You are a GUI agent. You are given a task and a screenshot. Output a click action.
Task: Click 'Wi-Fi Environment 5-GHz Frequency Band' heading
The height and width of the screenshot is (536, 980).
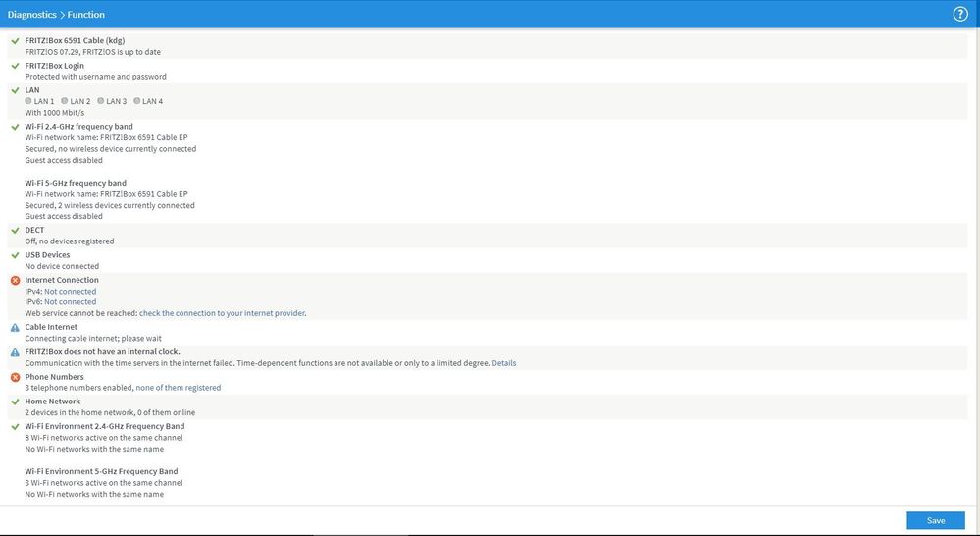tap(101, 471)
